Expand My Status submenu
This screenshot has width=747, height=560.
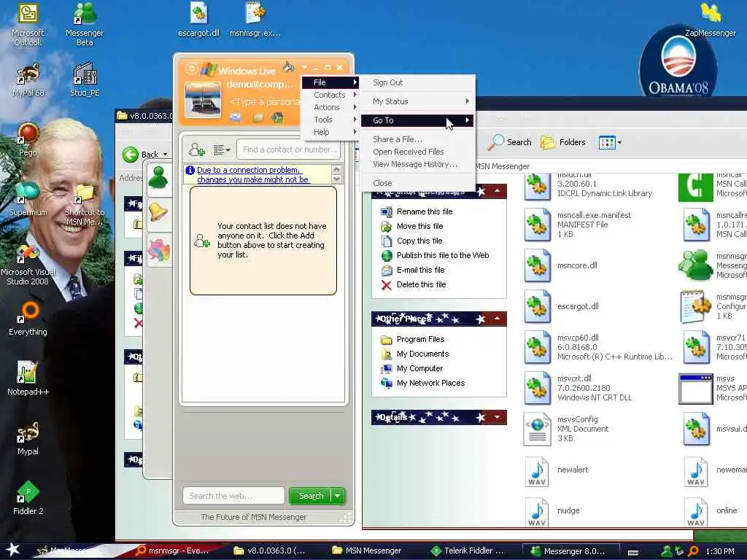[417, 101]
